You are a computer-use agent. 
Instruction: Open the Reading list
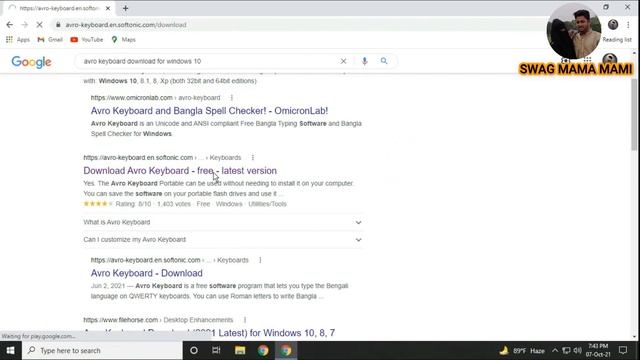[617, 40]
